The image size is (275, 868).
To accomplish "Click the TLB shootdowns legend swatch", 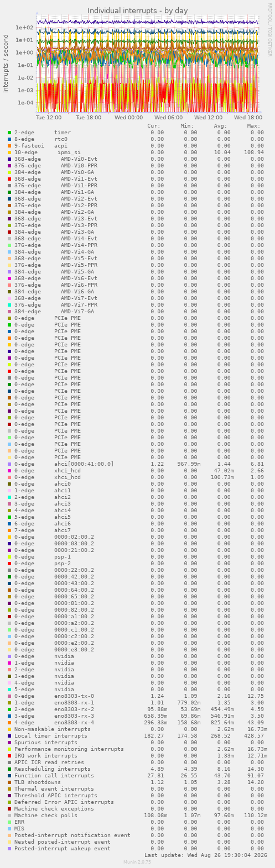I will 9,782.
